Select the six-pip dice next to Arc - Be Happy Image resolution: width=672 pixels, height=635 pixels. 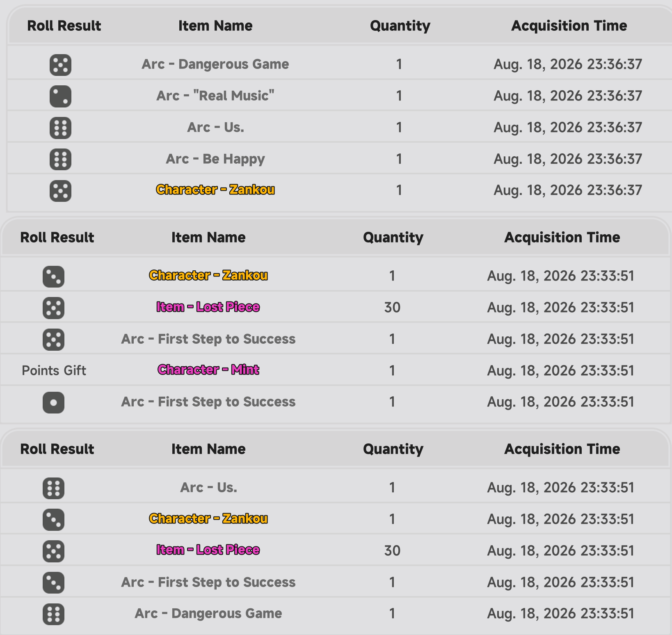pyautogui.click(x=60, y=159)
